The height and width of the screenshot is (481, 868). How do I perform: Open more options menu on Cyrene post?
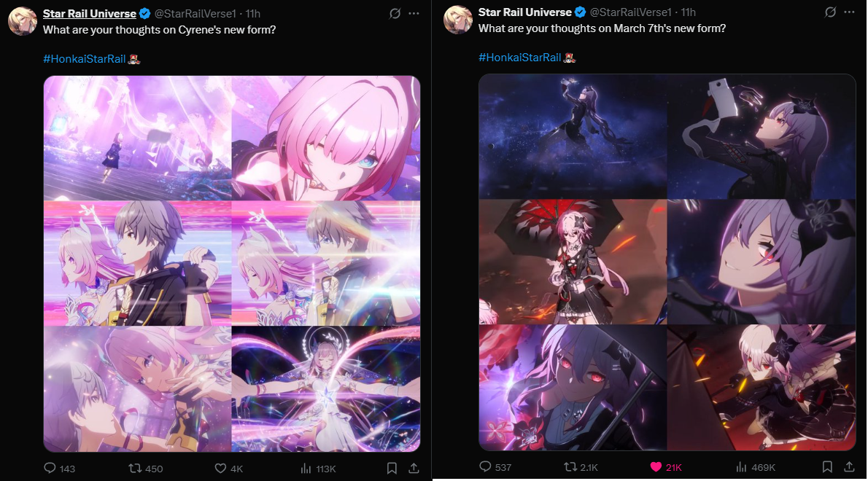(x=414, y=13)
